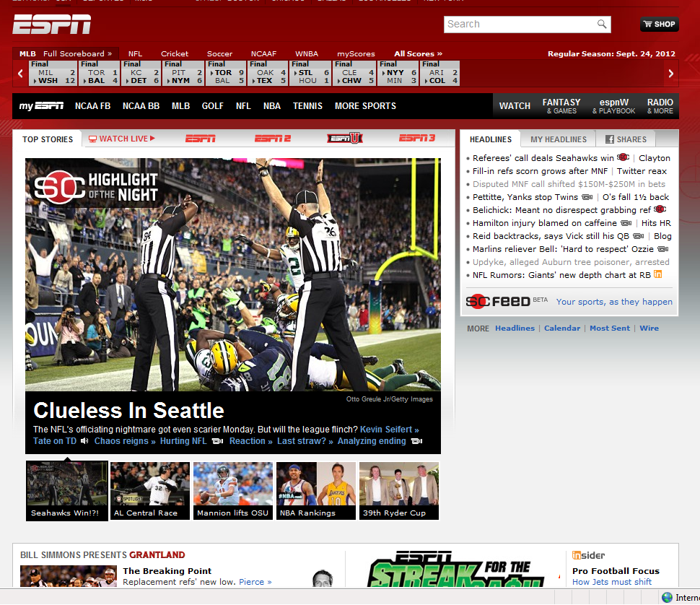Click the Calendar link under headlines

562,328
